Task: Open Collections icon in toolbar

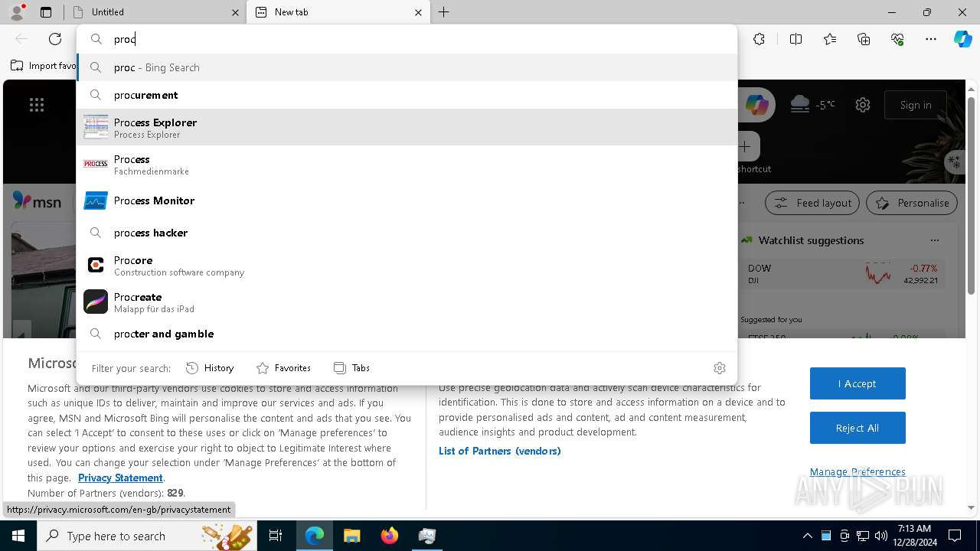Action: (x=864, y=39)
